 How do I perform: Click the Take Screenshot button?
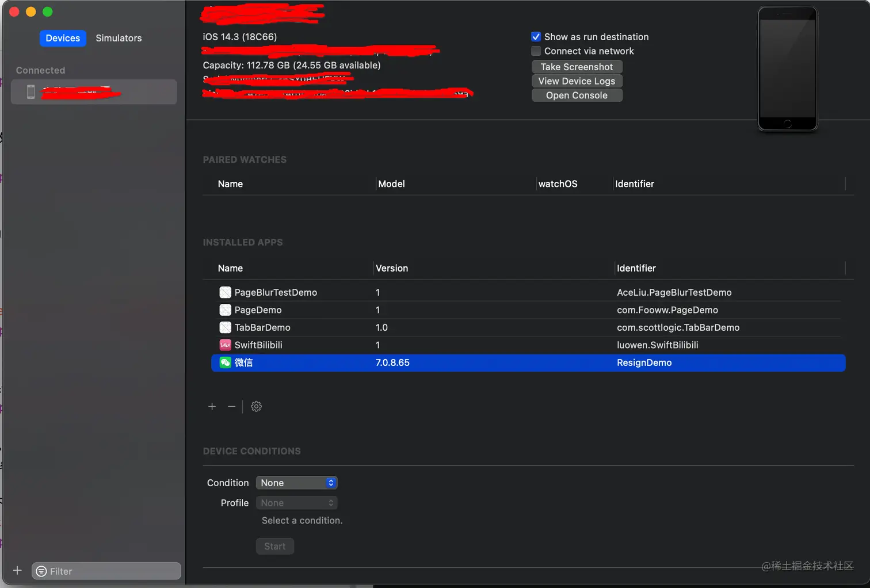tap(577, 67)
